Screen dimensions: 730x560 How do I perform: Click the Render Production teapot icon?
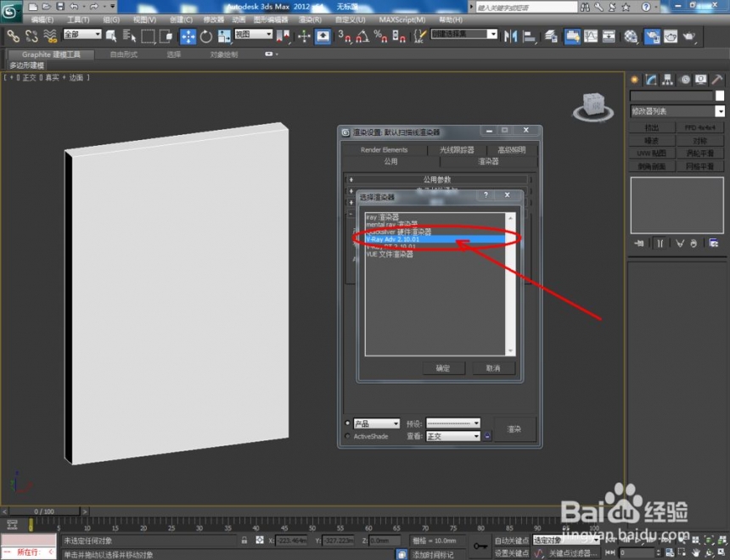click(x=689, y=36)
